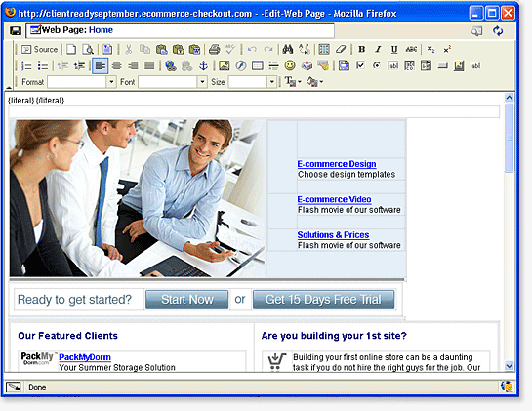Click the Print icon
The height and width of the screenshot is (411, 532).
[x=214, y=50]
